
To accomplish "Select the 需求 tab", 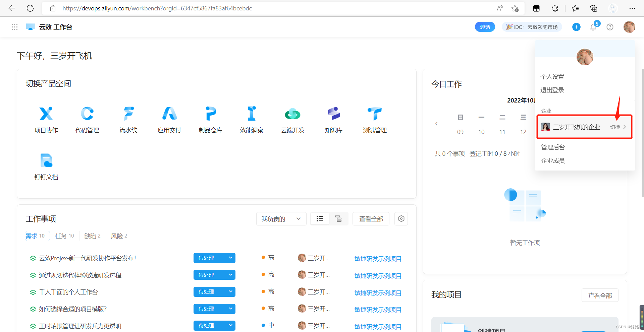I will pos(35,236).
